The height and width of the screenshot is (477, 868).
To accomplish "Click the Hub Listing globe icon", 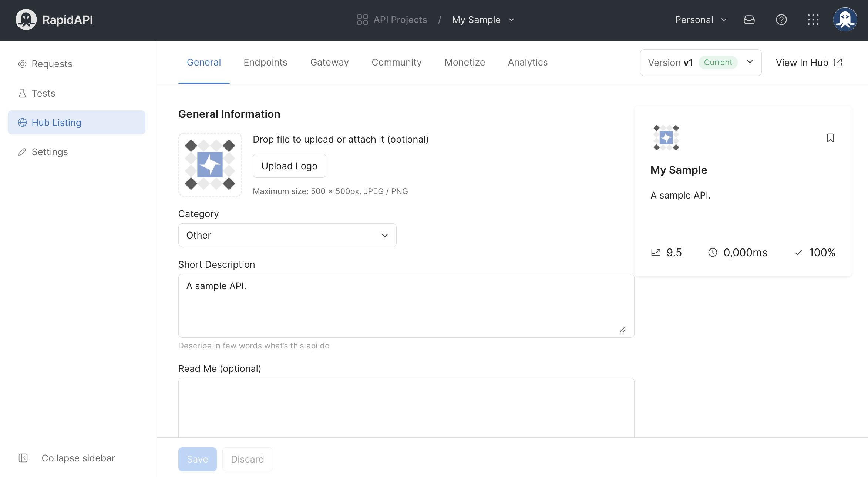I will click(22, 123).
